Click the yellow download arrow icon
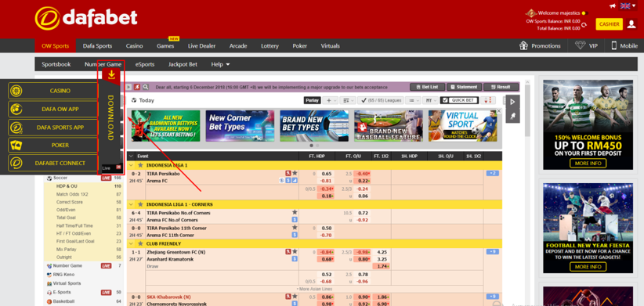The width and height of the screenshot is (644, 306). click(x=111, y=74)
